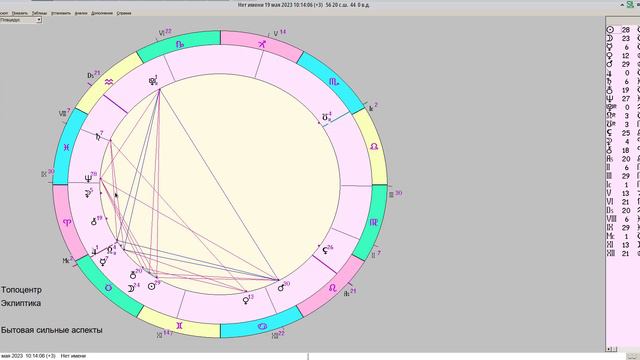Select the Neptune glyph in the chart wheel

tap(88, 178)
